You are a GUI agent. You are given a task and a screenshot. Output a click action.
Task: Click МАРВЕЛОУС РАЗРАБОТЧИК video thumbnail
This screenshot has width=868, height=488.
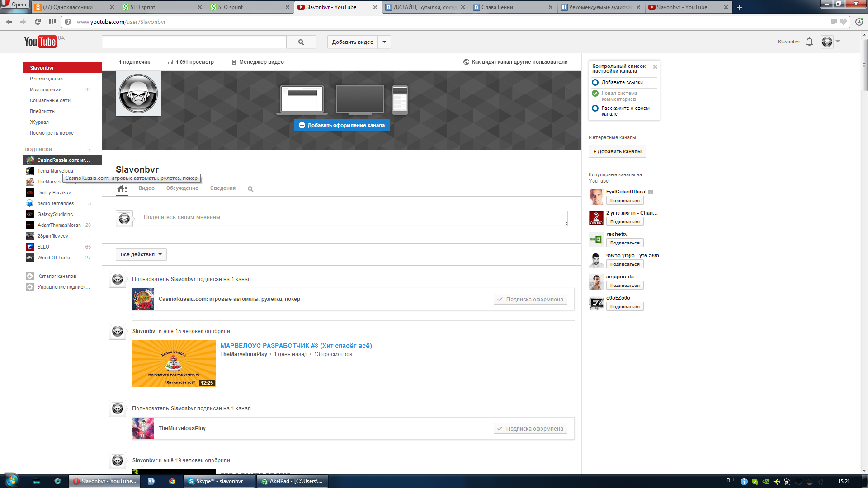pos(174,363)
